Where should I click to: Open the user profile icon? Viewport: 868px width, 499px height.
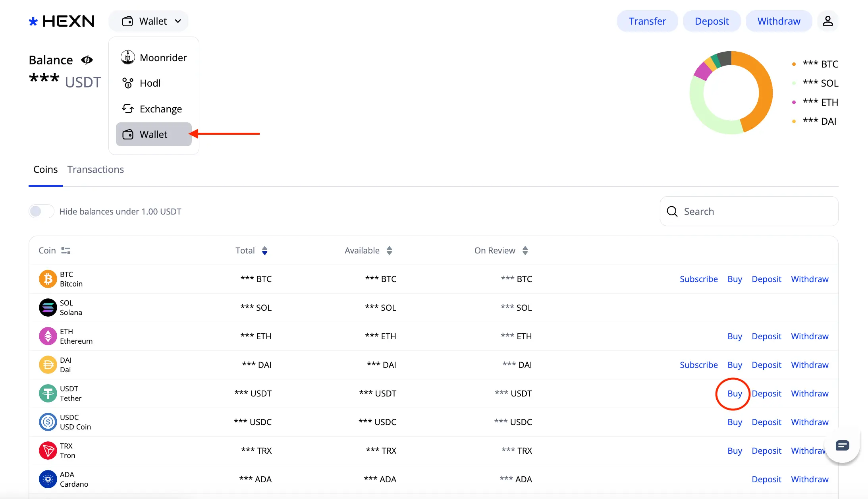pos(827,21)
